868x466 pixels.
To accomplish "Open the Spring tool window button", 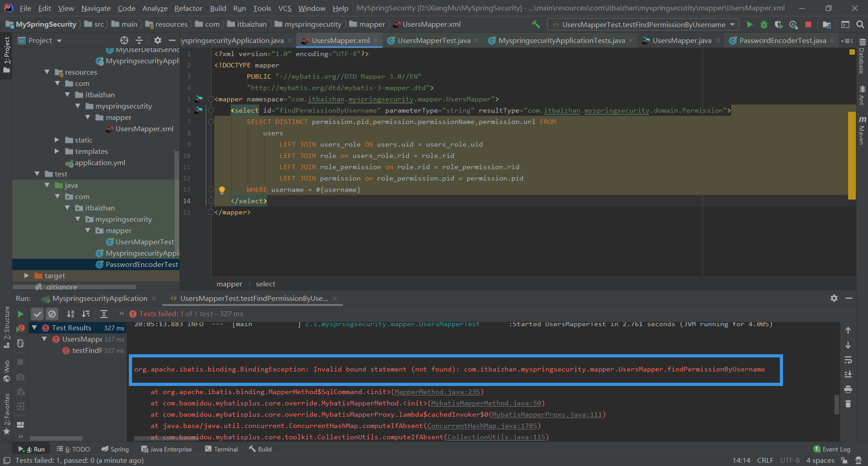I will 115,449.
